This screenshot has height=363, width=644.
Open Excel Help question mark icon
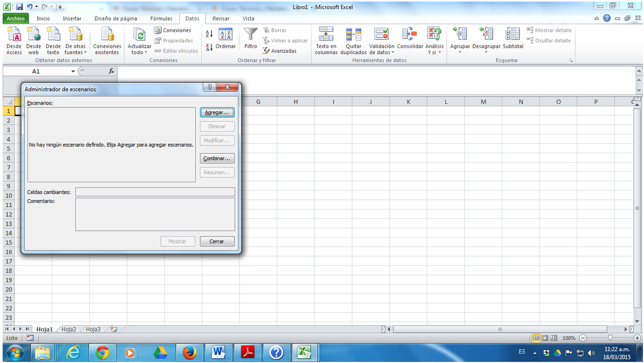[607, 19]
